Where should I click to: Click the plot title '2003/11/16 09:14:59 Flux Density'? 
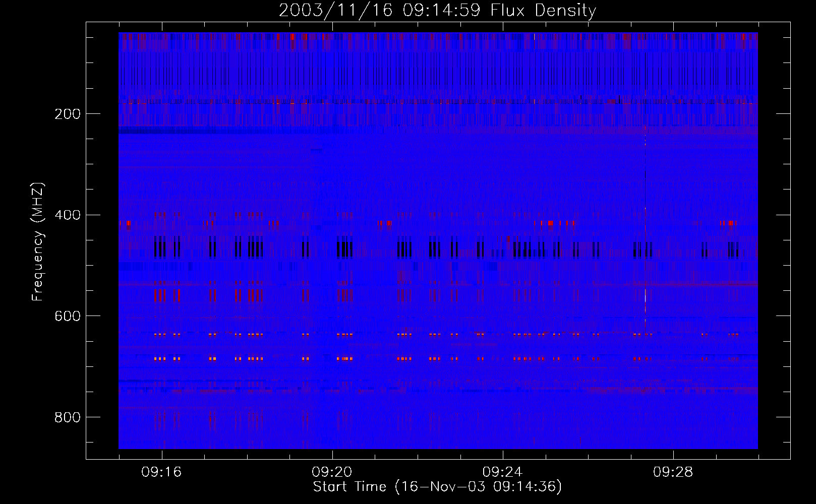click(x=437, y=10)
